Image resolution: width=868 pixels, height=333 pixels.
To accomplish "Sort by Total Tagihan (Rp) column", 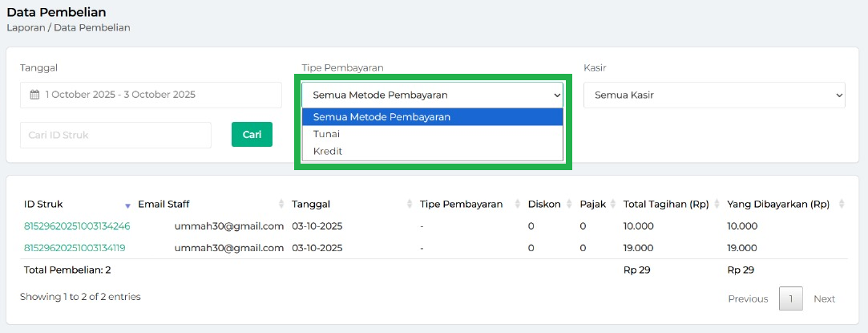I will (716, 205).
